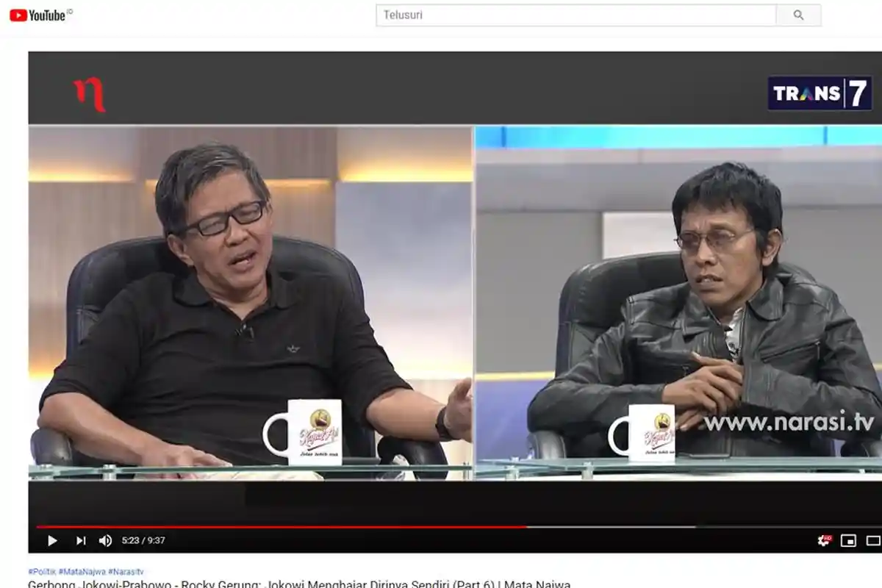Viewport: 882px width, 588px height.
Task: Open the #Politik hashtag link
Action: pos(42,571)
